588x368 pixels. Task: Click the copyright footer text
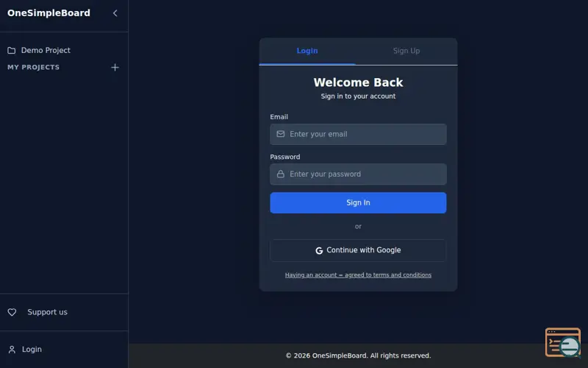coord(358,355)
